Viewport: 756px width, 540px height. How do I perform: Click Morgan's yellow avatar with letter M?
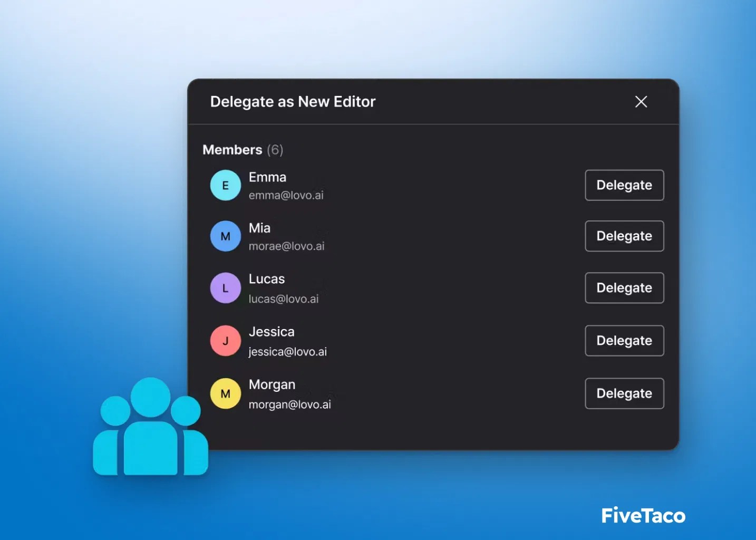[x=226, y=393]
